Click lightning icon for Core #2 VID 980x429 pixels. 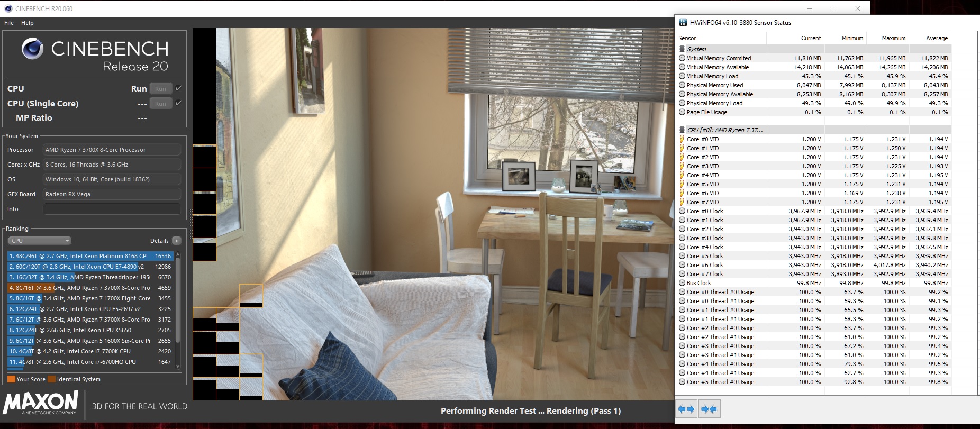click(682, 157)
